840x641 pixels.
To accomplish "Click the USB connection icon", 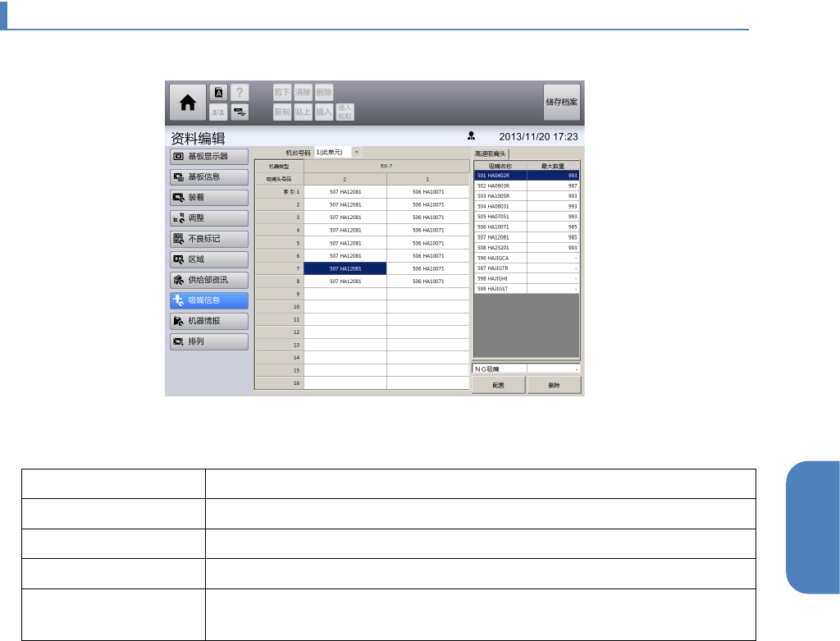I will tap(240, 112).
